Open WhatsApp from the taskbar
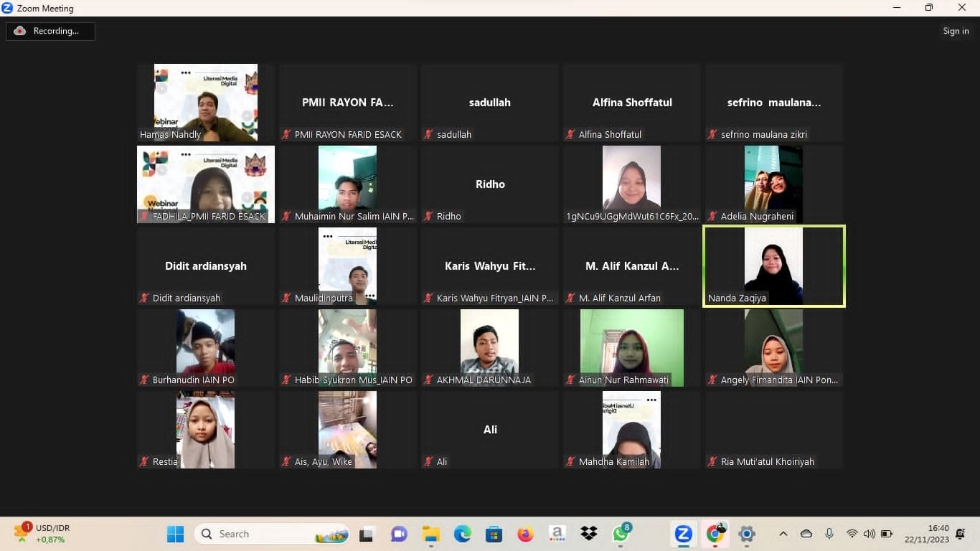This screenshot has height=551, width=980. tap(621, 534)
